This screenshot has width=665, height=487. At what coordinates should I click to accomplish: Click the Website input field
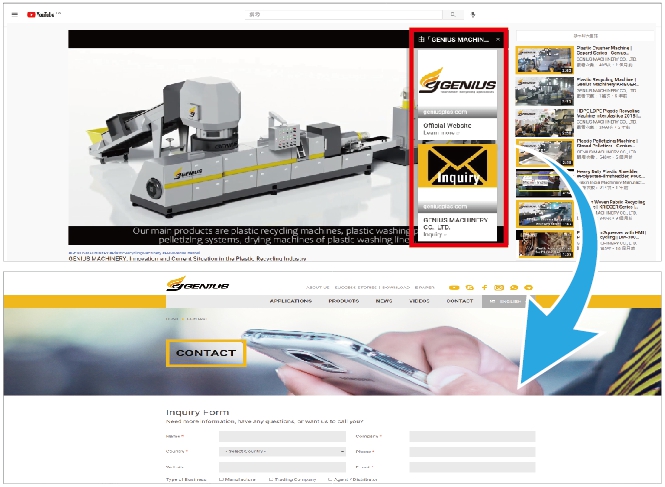coord(282,467)
